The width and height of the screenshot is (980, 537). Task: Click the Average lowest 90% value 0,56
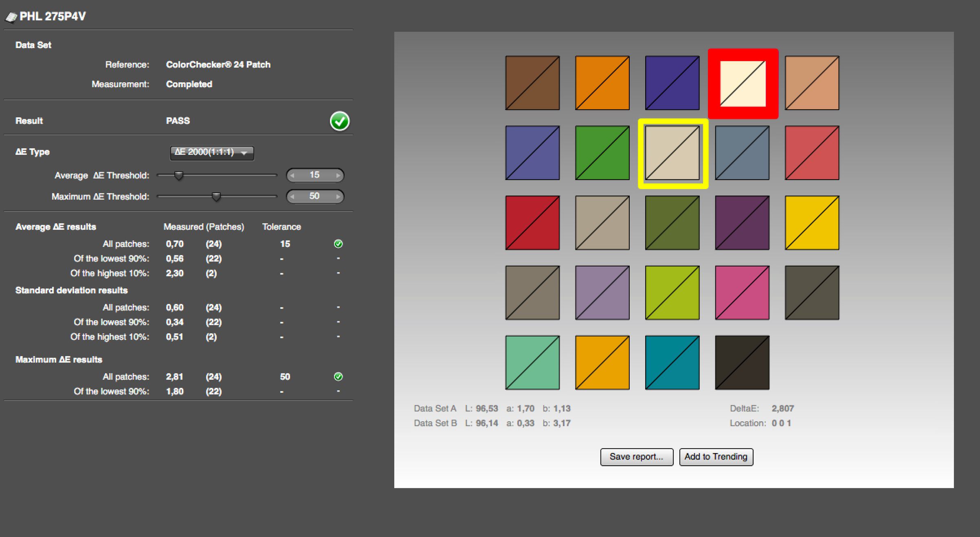(175, 258)
